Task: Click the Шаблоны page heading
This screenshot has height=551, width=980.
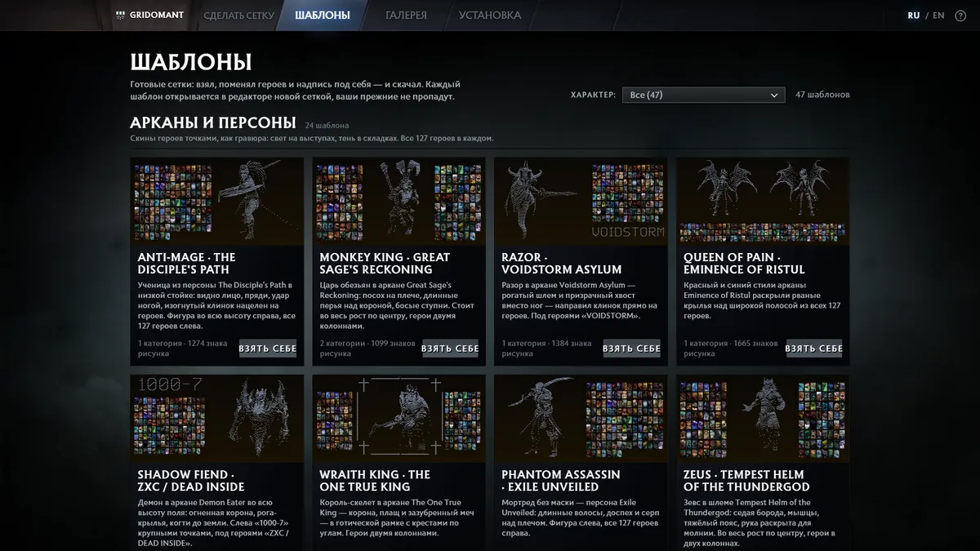Action: point(191,62)
